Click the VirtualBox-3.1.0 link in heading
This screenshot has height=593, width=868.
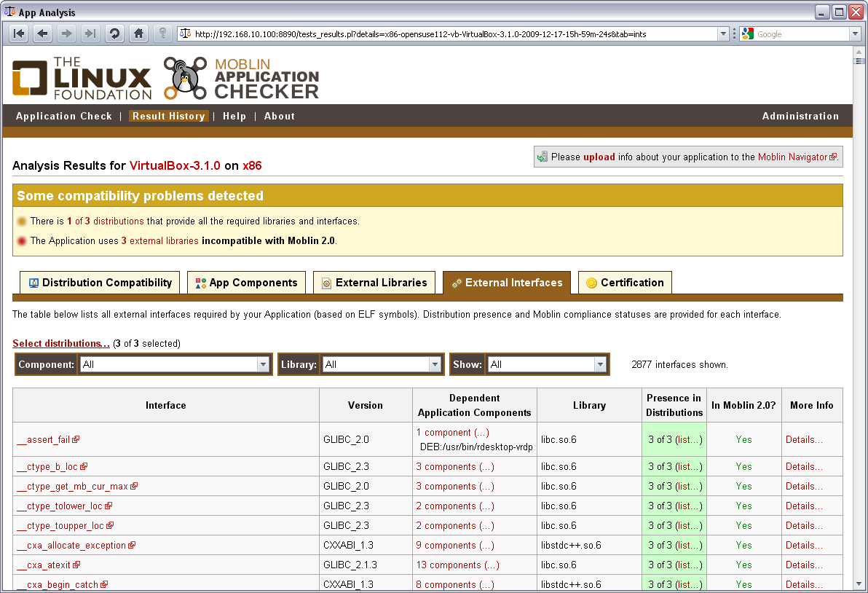(x=175, y=165)
